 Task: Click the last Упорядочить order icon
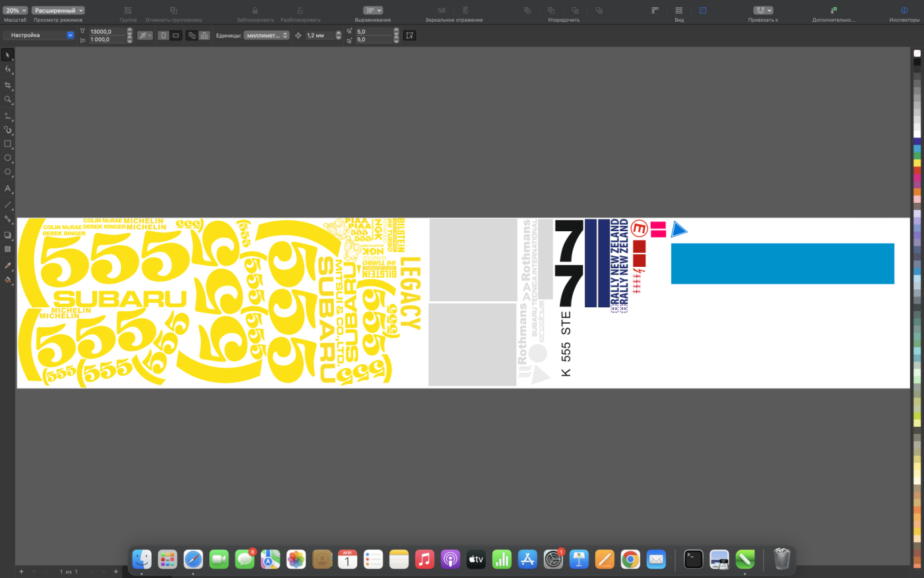599,11
